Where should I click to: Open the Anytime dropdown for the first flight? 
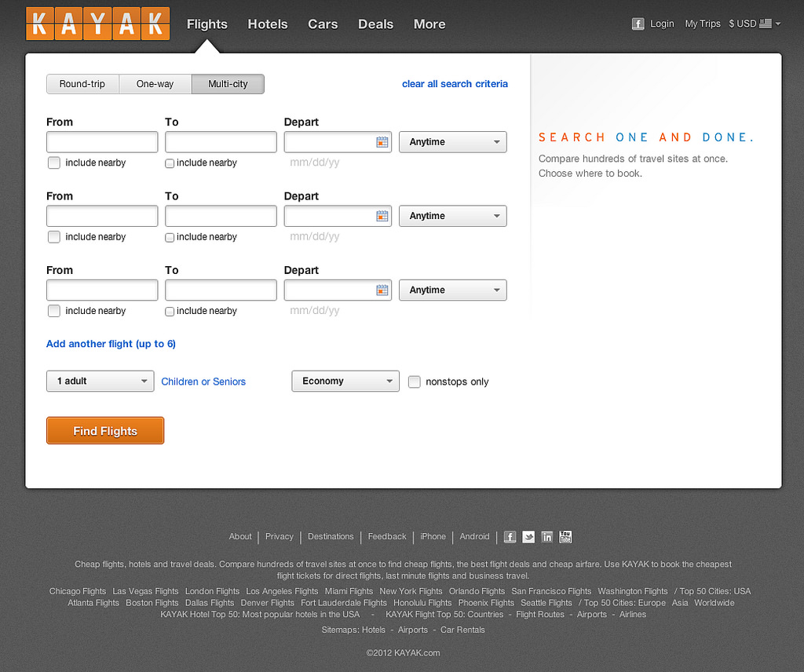coord(452,142)
